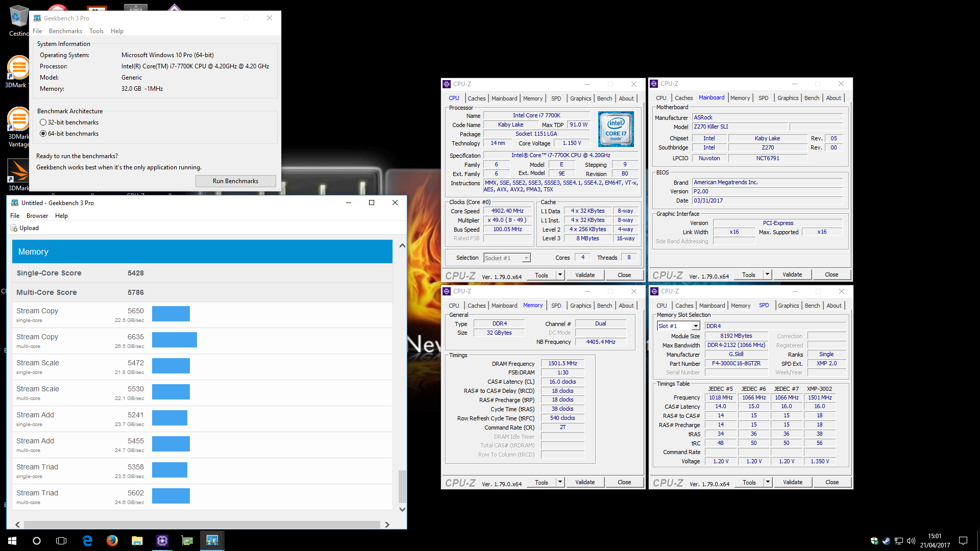Viewport: 980px width, 551px height.
Task: Open Socket #1 selection dropdown
Action: pyautogui.click(x=507, y=258)
